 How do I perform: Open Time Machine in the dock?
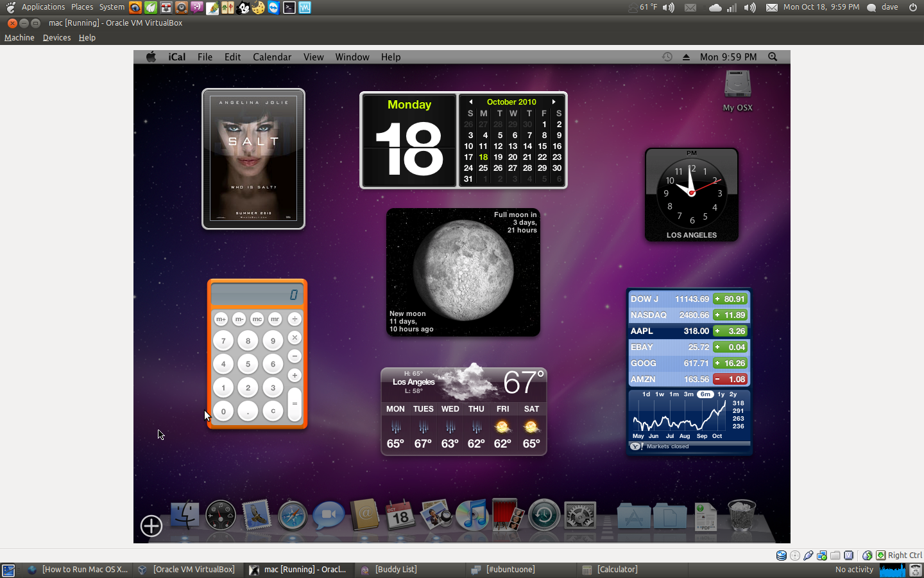point(544,515)
